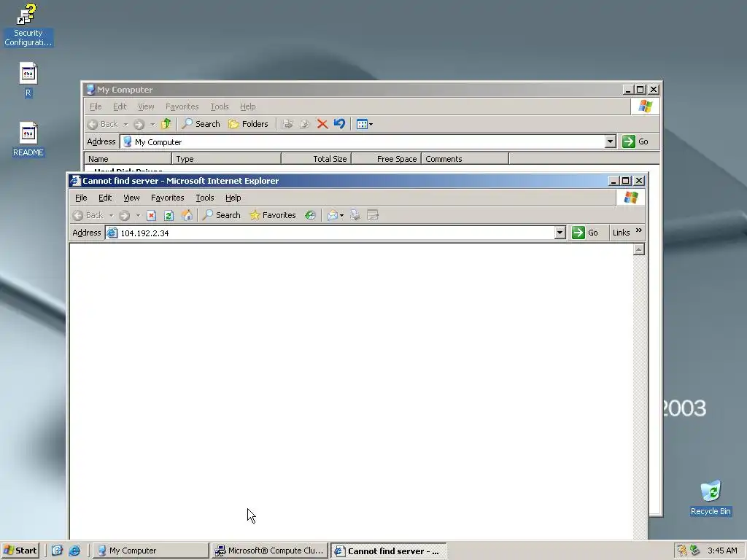Sort by Comments column header
This screenshot has height=560, width=747.
tap(465, 159)
